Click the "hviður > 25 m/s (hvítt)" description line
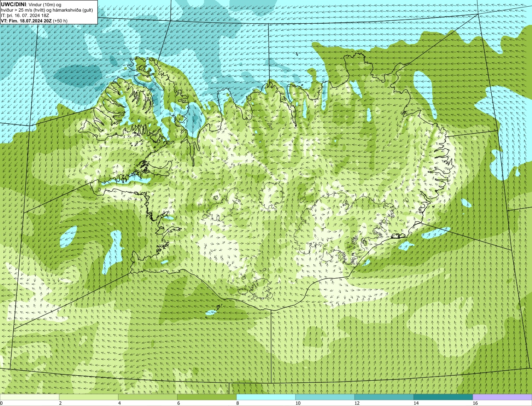The image size is (532, 406). coord(47,10)
